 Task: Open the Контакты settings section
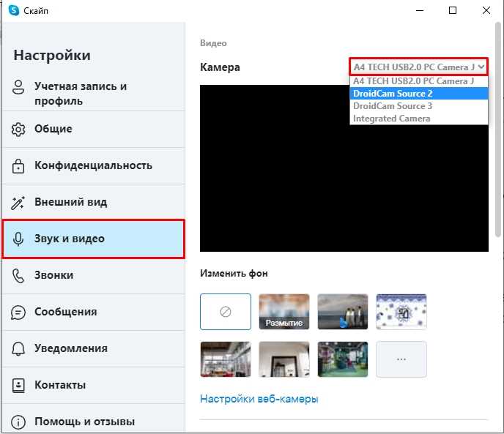click(x=94, y=385)
